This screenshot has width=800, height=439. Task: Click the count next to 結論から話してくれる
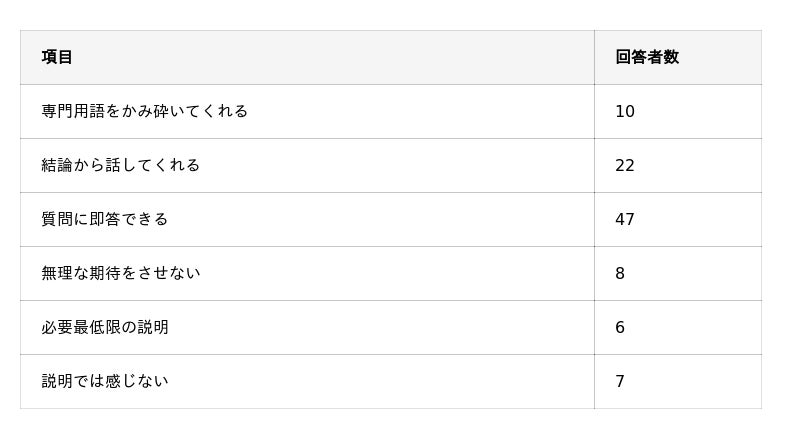click(x=625, y=165)
